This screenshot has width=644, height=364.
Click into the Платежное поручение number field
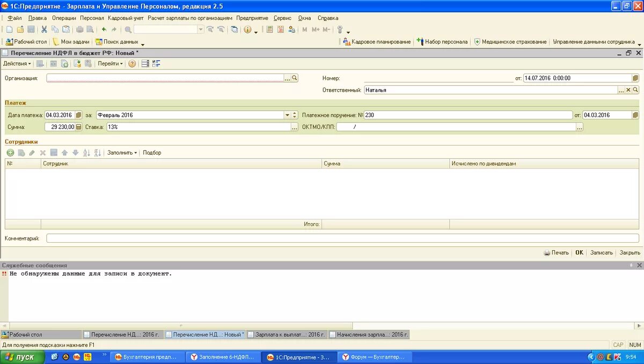[468, 115]
